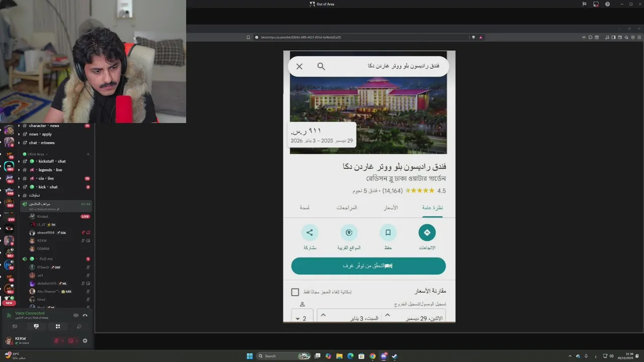
Task: Open the المراجعات reviews tab
Action: tap(347, 208)
